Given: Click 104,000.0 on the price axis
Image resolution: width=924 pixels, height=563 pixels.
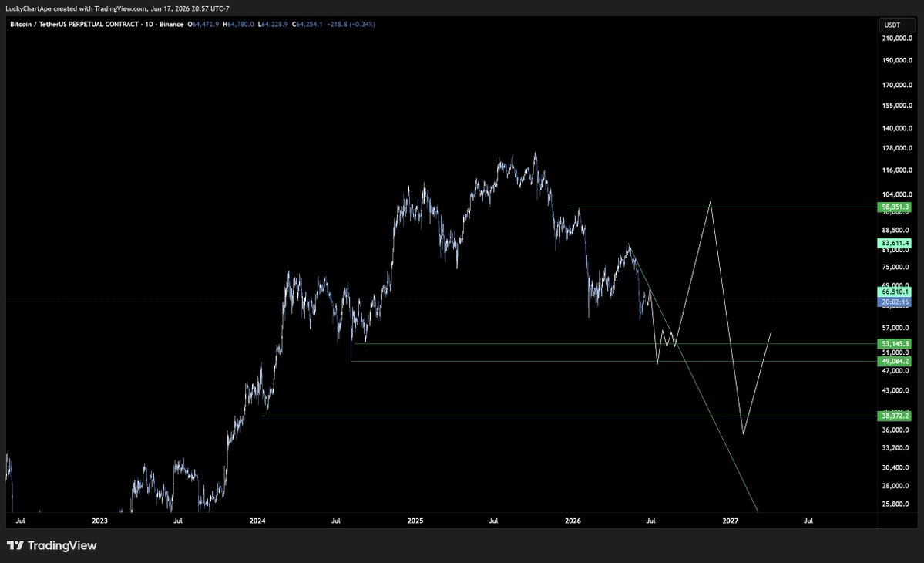Looking at the screenshot, I should pyautogui.click(x=897, y=194).
